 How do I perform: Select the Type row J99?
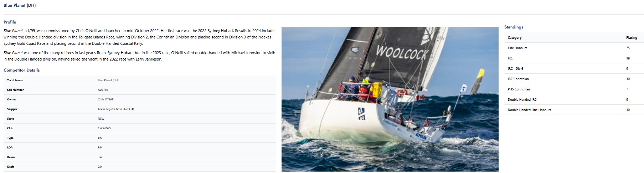tap(140, 138)
